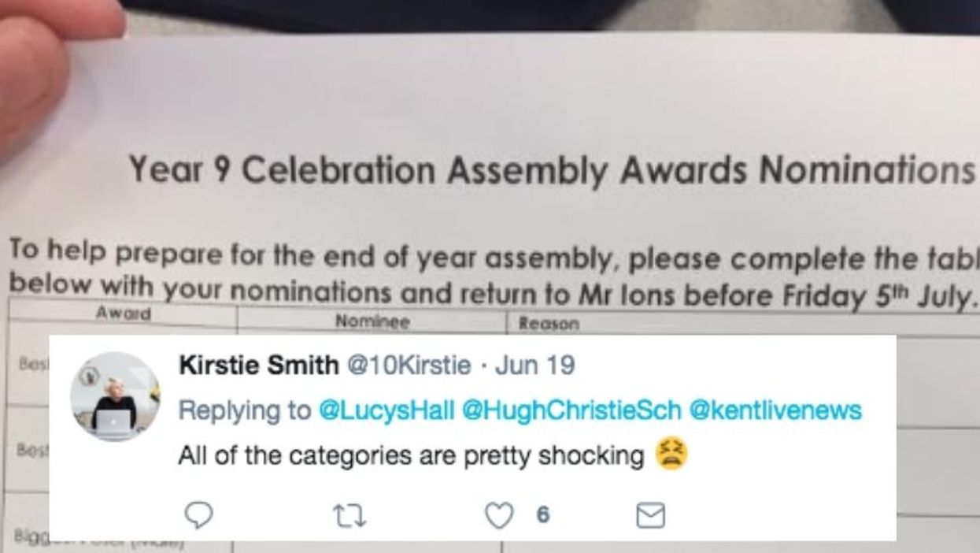
Task: Open Kirstie Smith's profile avatar
Action: (115, 396)
